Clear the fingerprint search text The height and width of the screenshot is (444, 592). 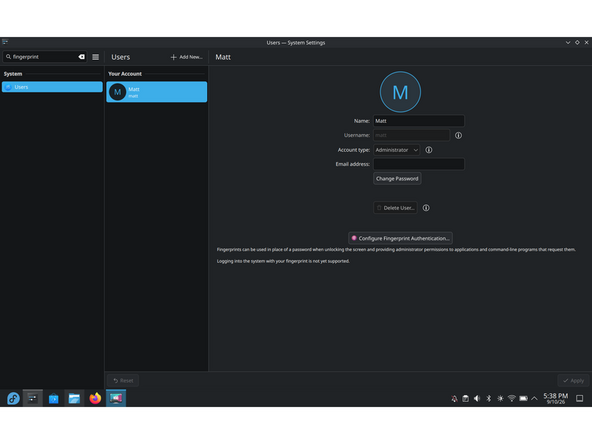82,57
